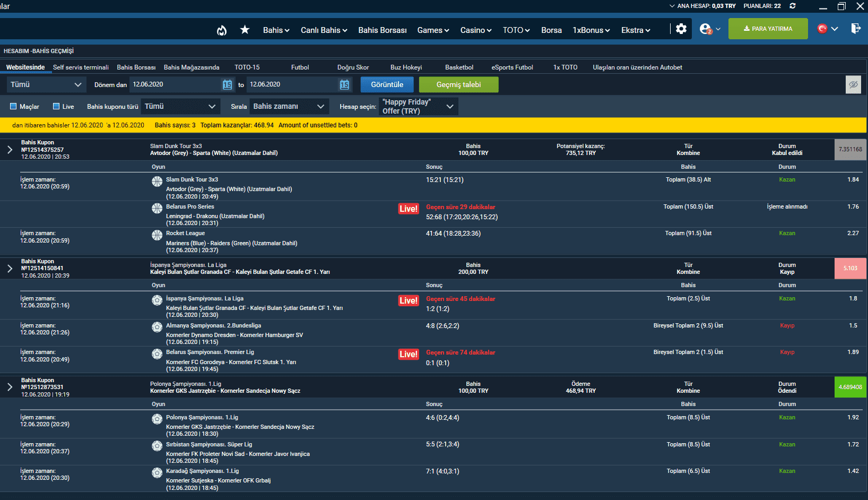Click the Turkish flag language selector

tap(822, 29)
